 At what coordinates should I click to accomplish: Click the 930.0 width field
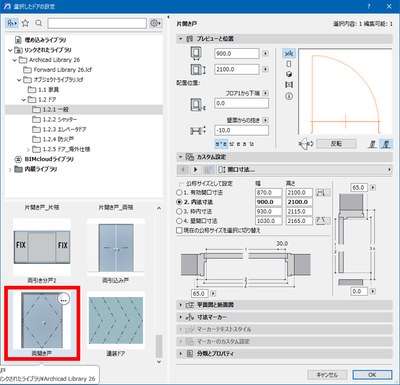269,211
